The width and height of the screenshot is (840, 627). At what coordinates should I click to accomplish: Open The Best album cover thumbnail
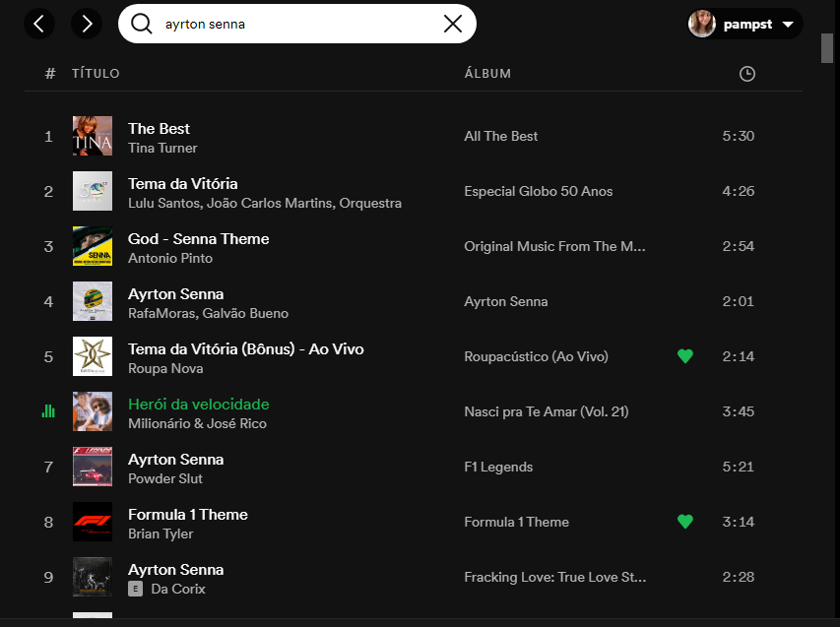[x=93, y=136]
